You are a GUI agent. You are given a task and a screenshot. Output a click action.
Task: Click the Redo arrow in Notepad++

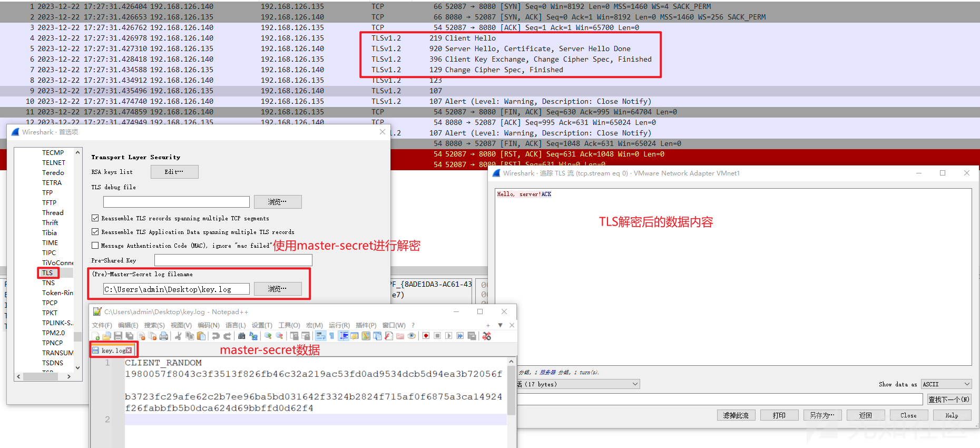tap(227, 336)
